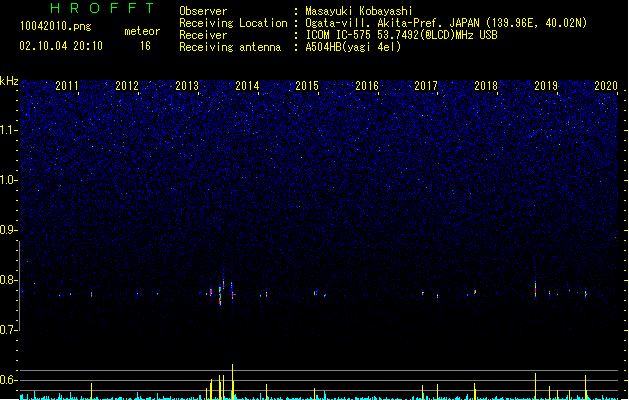This screenshot has height=400, width=629.
Task: Click the Observer field label
Action: (203, 11)
